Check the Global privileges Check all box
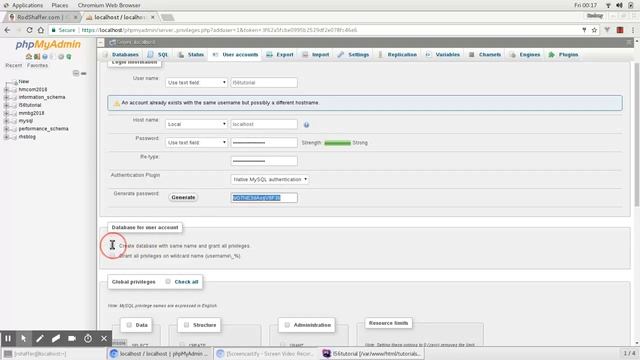640x360 pixels. 168,282
